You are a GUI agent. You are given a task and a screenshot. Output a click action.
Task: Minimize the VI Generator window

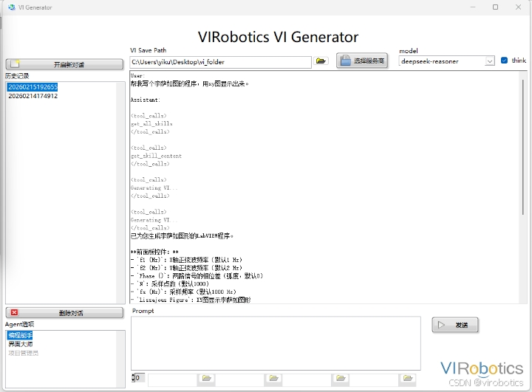473,7
